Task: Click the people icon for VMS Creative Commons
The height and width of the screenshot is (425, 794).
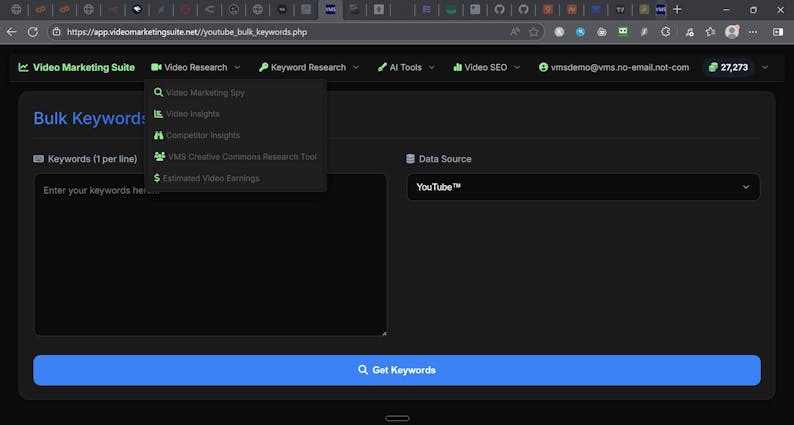Action: pos(159,157)
